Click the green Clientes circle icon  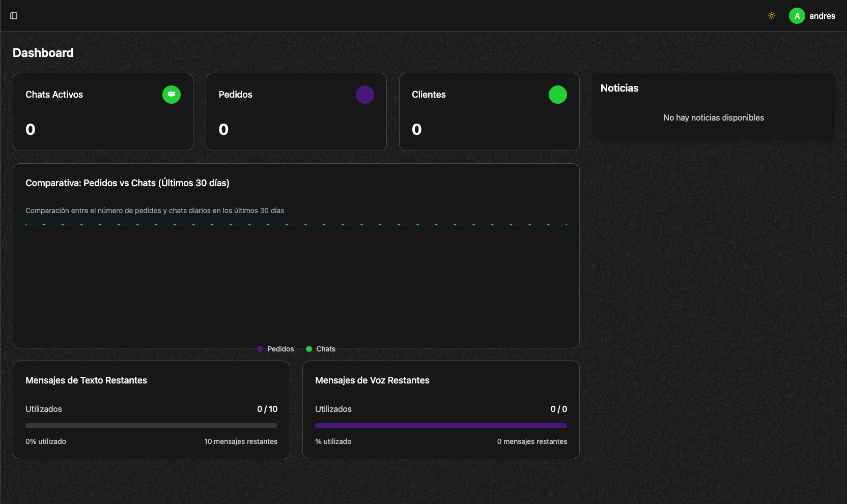click(x=557, y=95)
